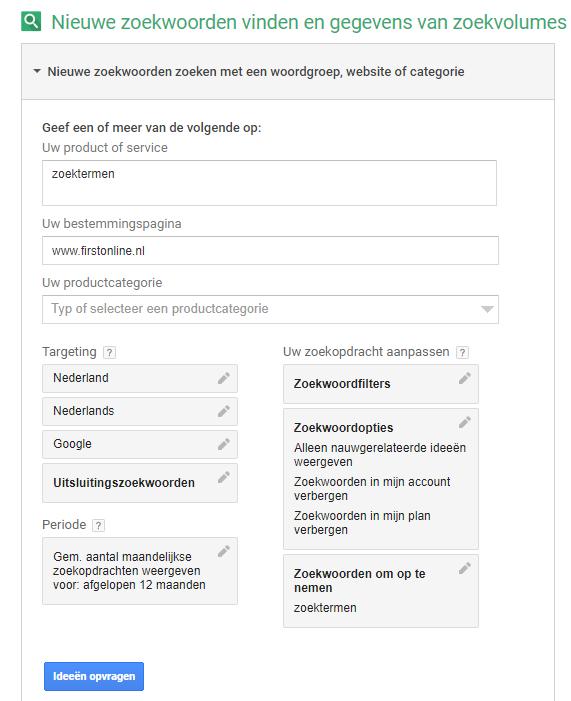Edit 'Zoekwoorden om op te nemen' pencil

click(465, 569)
